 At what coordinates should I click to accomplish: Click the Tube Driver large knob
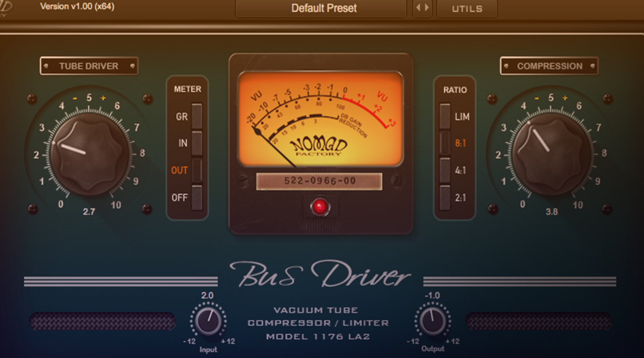tap(89, 153)
